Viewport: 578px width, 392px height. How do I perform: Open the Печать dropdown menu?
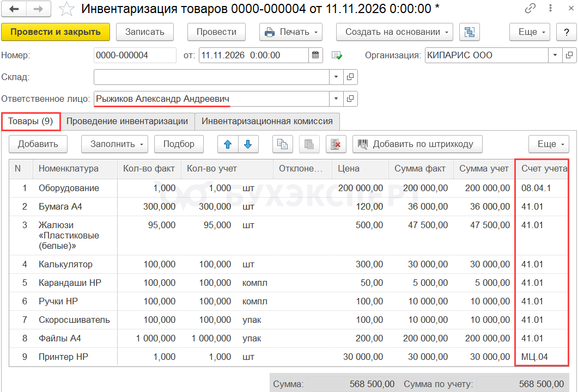pyautogui.click(x=291, y=32)
